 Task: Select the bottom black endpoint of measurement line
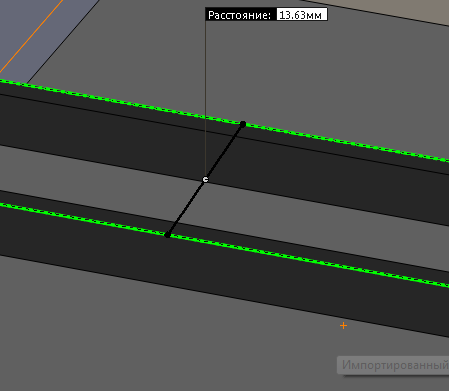tap(167, 235)
